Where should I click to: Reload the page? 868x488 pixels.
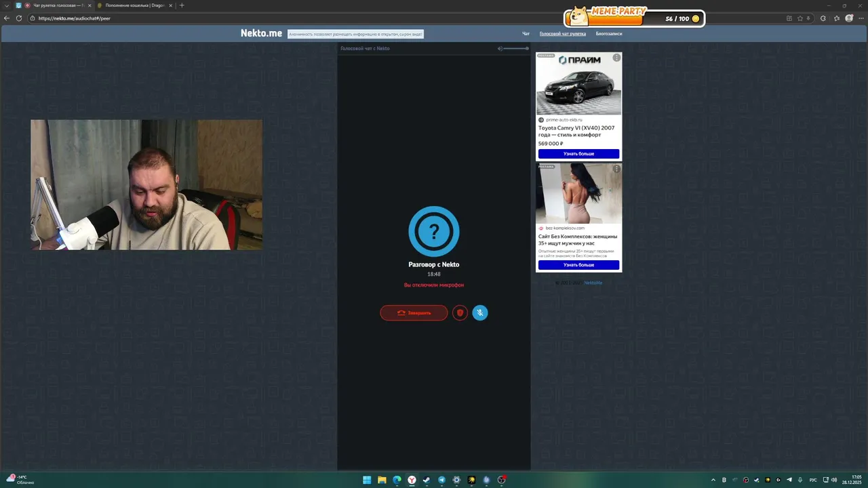(x=19, y=18)
